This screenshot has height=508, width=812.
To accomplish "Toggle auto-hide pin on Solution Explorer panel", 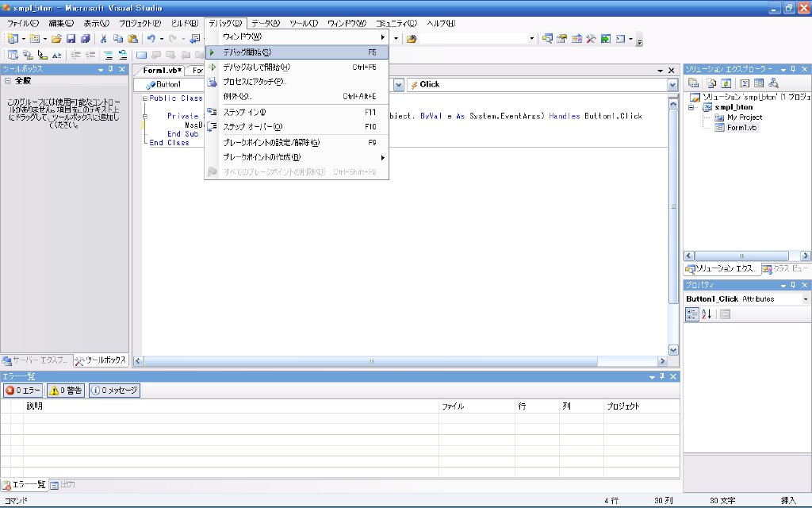I will click(793, 69).
